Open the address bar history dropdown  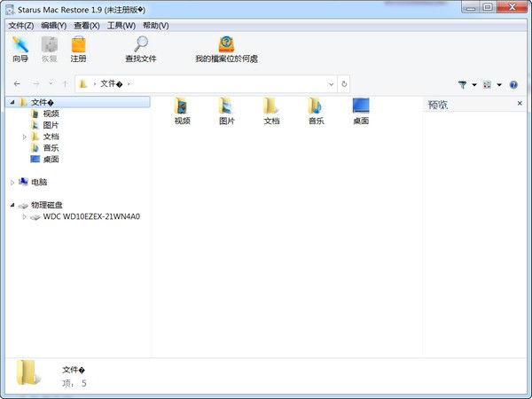pos(331,84)
